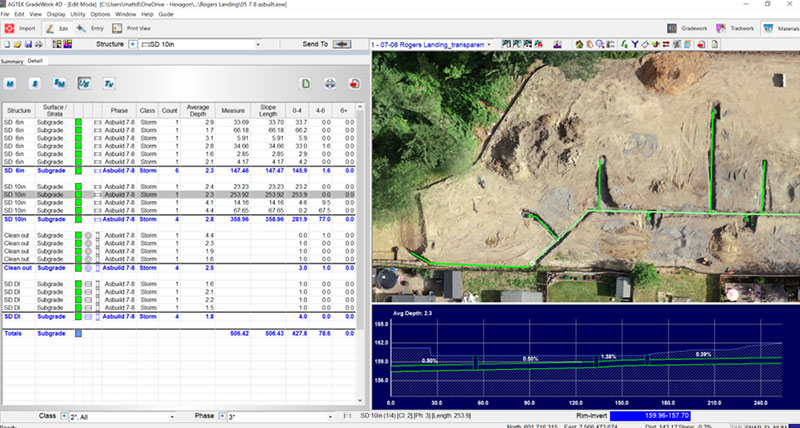Select the Tv report icon
The height and width of the screenshot is (428, 800).
tap(109, 84)
